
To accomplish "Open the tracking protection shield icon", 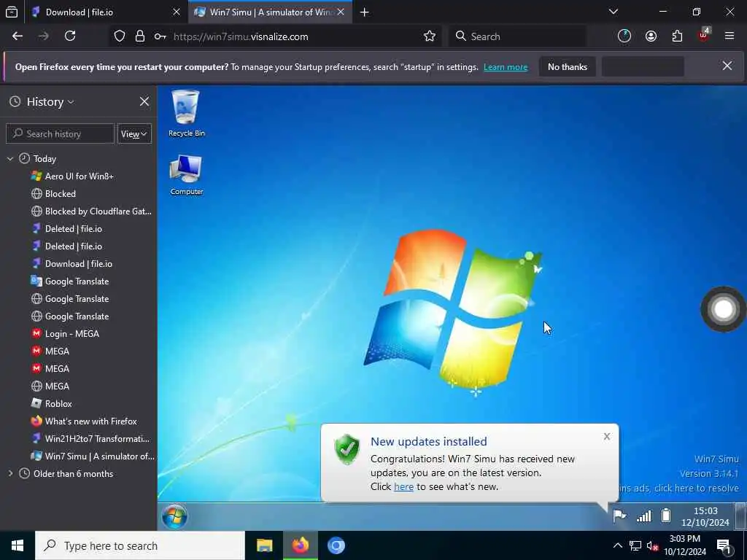I will click(x=120, y=36).
